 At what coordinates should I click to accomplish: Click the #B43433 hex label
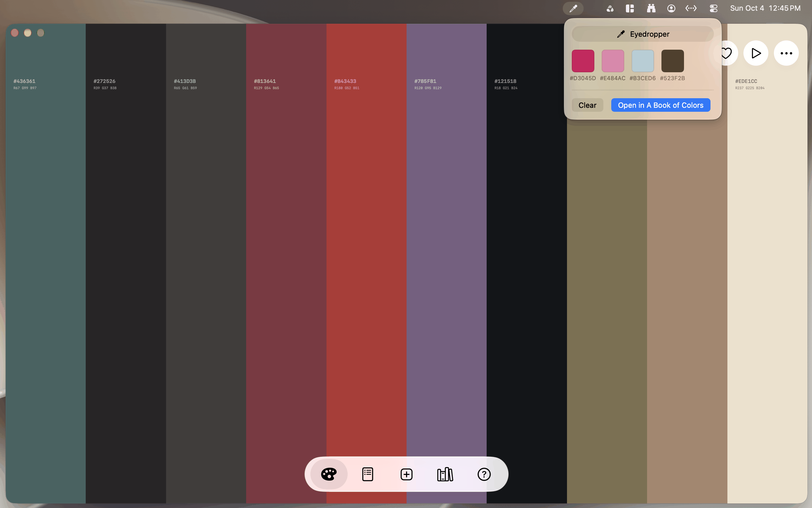tap(345, 81)
